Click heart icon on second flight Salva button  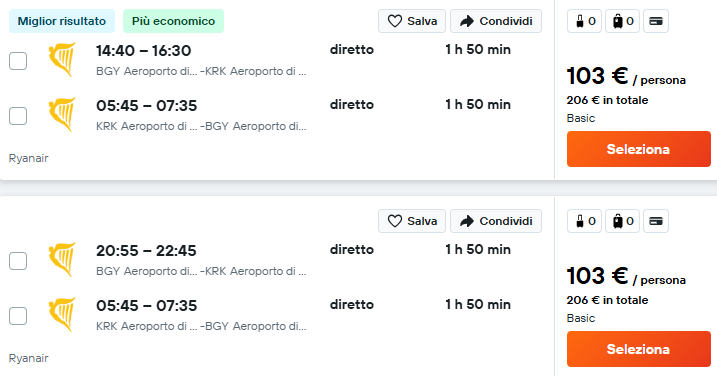click(x=395, y=221)
